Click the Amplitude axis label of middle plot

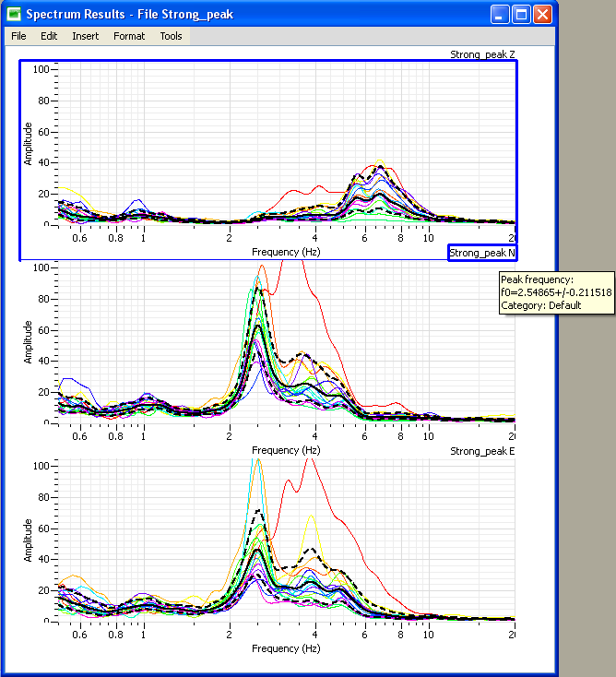pyautogui.click(x=30, y=342)
